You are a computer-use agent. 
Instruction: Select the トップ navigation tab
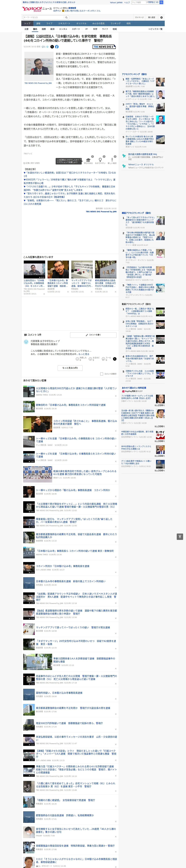tap(27, 24)
